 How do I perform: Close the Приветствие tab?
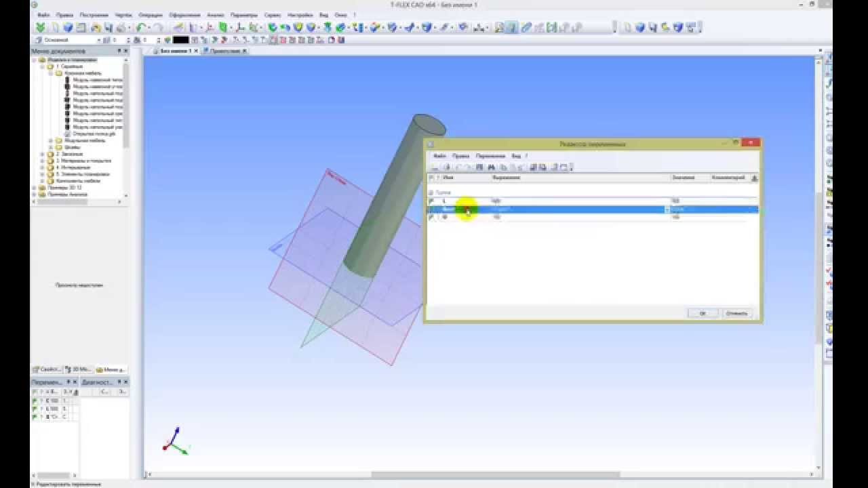245,51
